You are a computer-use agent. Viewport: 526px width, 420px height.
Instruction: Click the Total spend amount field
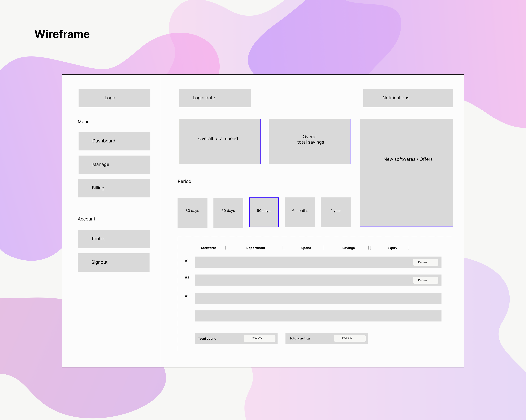coord(259,338)
